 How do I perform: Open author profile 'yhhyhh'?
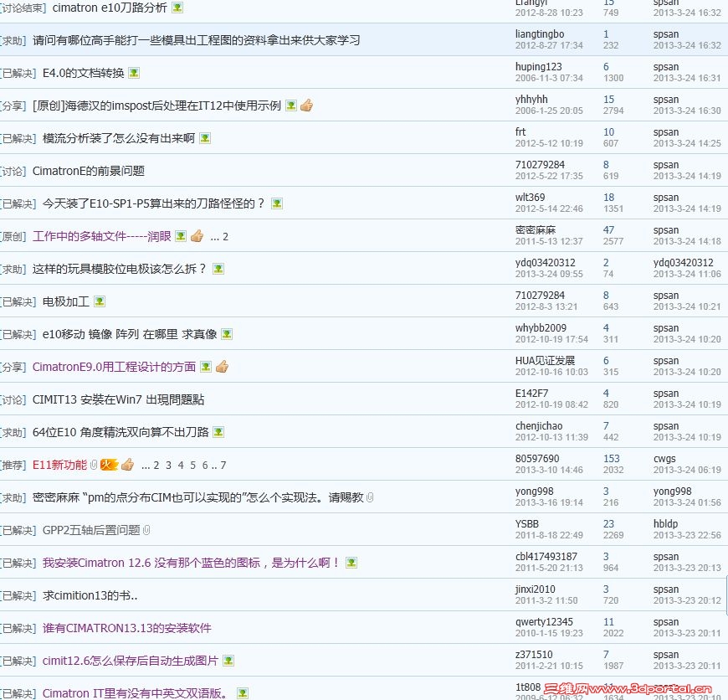tap(531, 100)
